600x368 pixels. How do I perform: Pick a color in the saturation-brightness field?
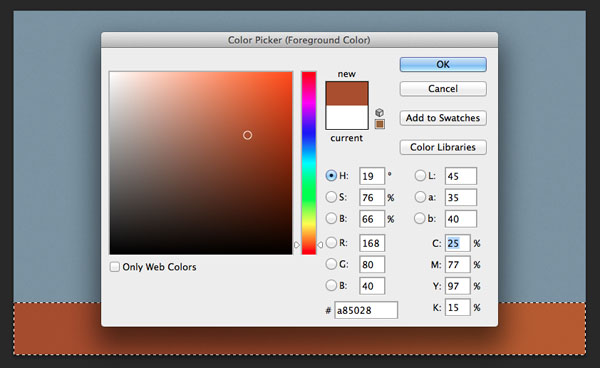click(x=201, y=163)
